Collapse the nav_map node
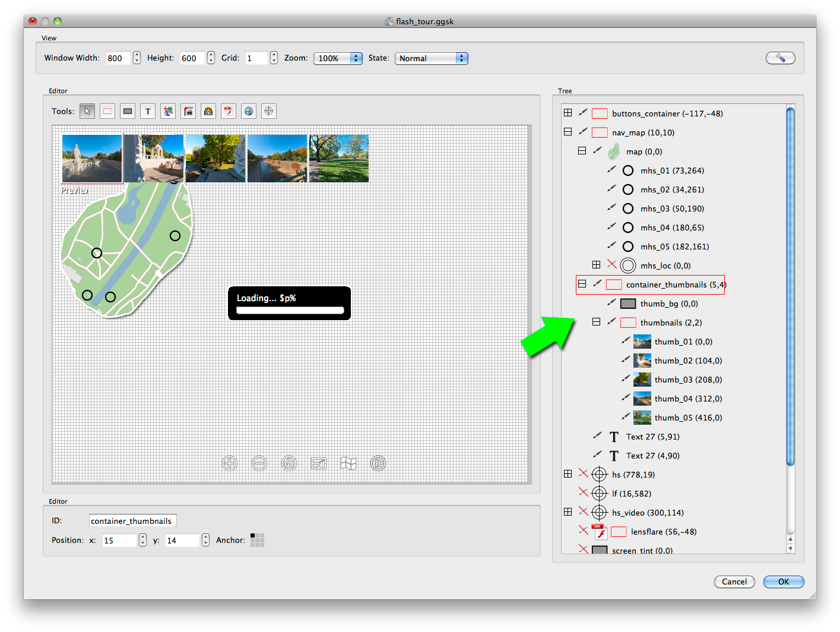 pyautogui.click(x=568, y=132)
